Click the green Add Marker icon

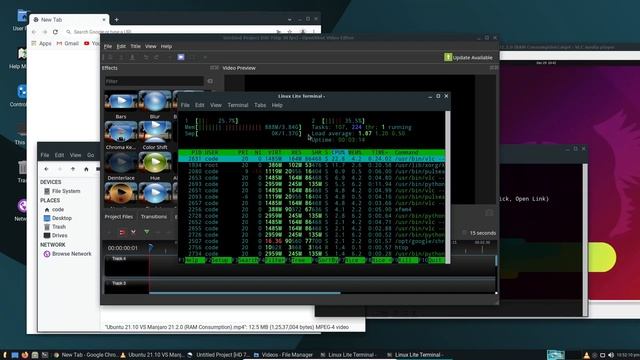point(147,232)
